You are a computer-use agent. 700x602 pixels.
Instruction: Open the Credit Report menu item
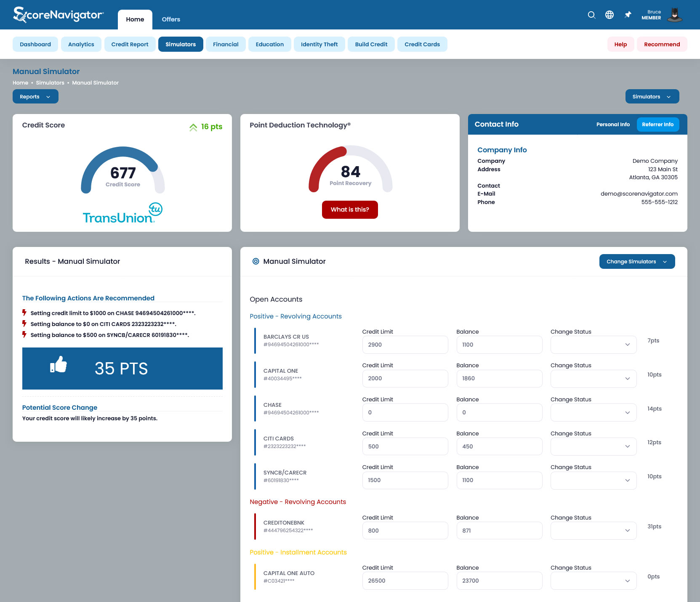coord(130,44)
